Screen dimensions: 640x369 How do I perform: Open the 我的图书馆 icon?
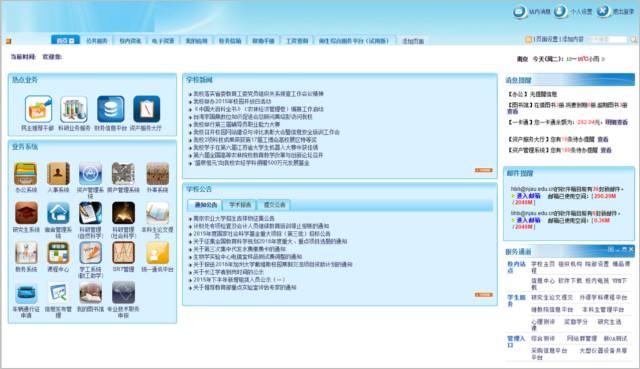pyautogui.click(x=91, y=292)
